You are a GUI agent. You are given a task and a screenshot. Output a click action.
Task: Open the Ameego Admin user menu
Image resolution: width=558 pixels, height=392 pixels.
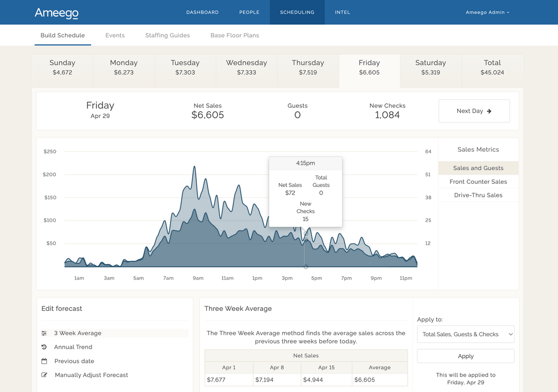coord(487,12)
